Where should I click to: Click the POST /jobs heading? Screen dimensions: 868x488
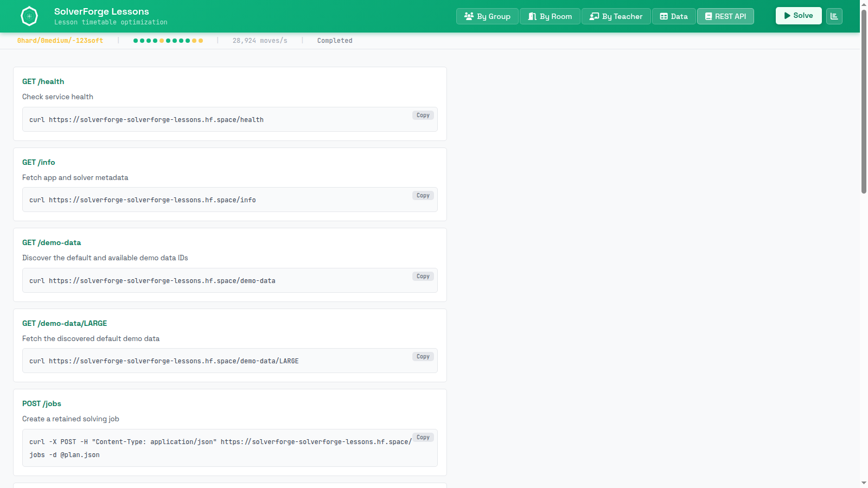42,403
